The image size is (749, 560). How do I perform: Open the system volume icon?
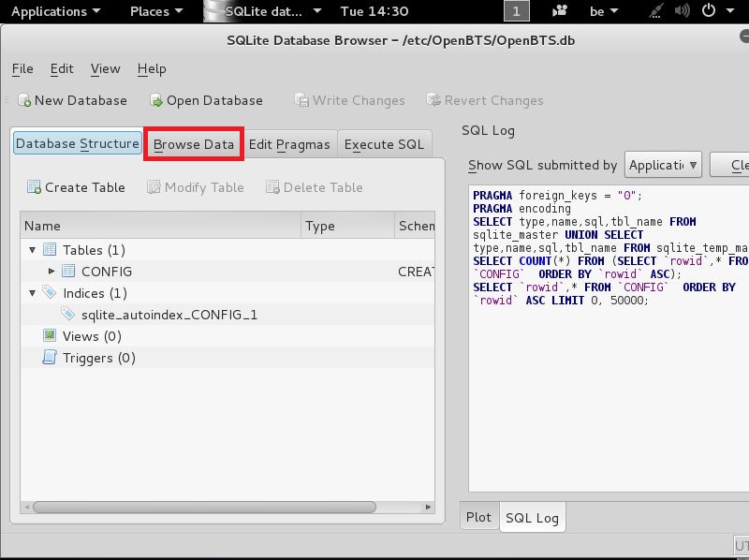(682, 11)
